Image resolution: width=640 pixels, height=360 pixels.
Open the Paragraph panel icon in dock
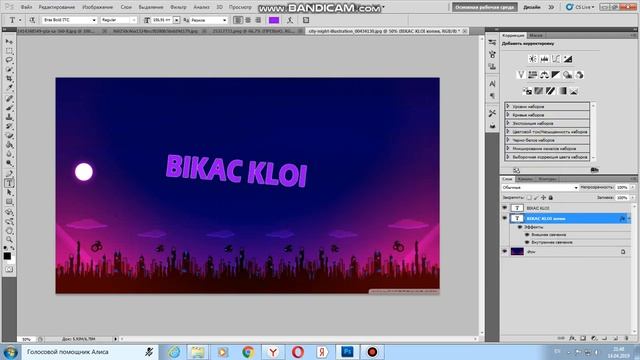click(492, 96)
